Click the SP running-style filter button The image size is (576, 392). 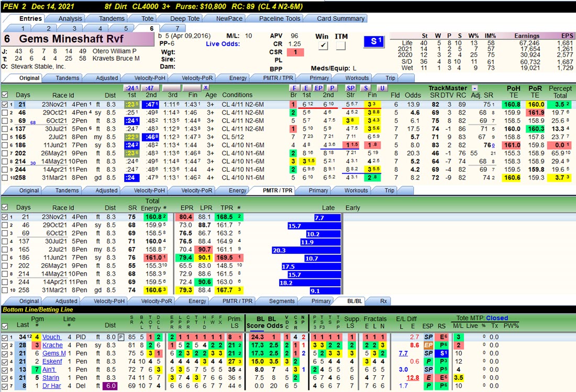351,88
